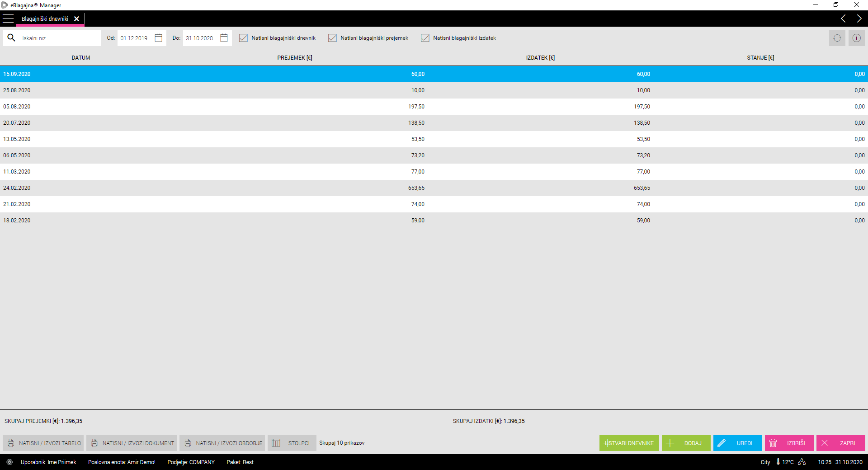The image size is (868, 470).
Task: Go to next tab arrow
Action: 859,19
